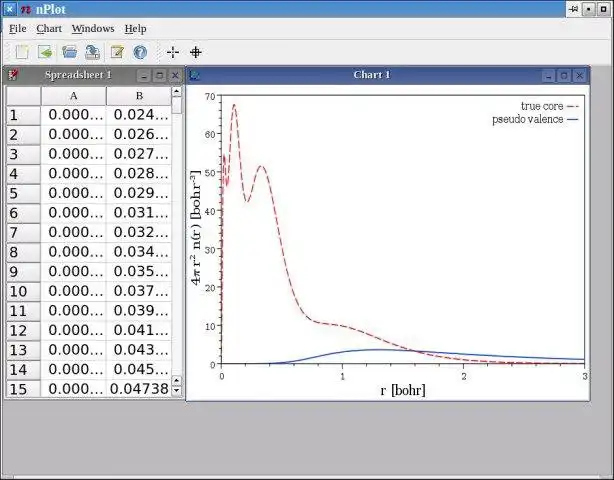Open the Windows menu
This screenshot has height=480, width=614.
pos(93,29)
